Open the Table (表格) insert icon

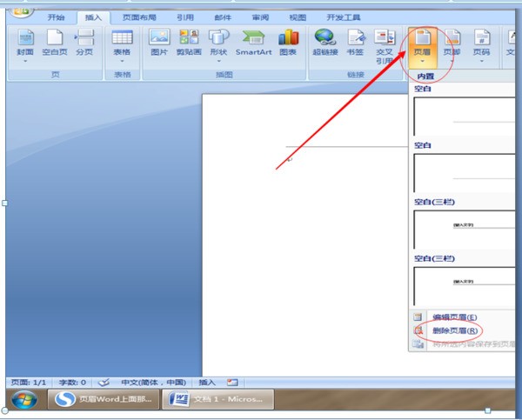[122, 37]
